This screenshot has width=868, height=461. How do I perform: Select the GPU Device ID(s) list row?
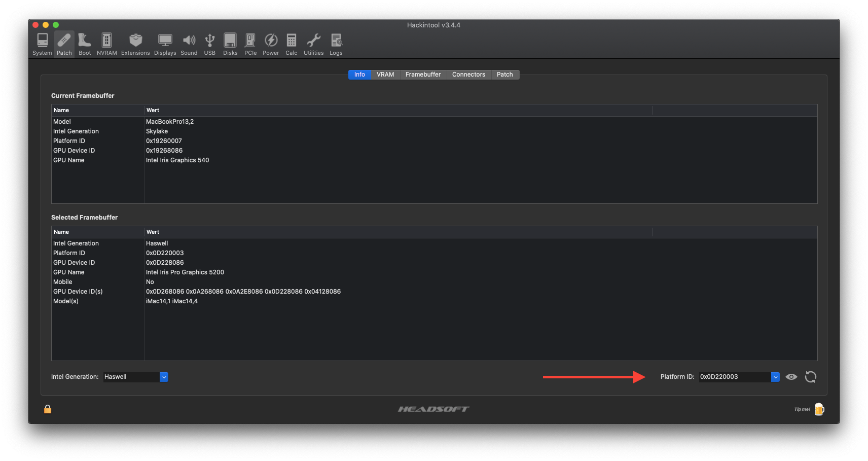434,292
